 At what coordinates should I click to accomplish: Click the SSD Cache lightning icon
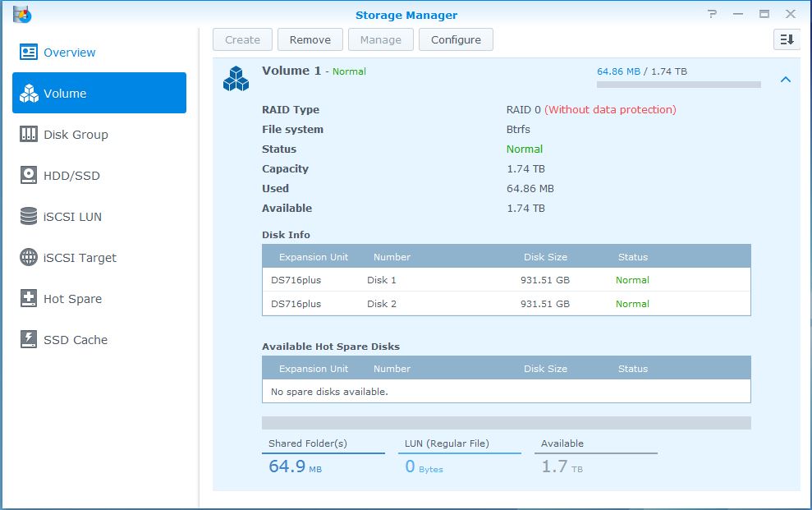(x=27, y=339)
